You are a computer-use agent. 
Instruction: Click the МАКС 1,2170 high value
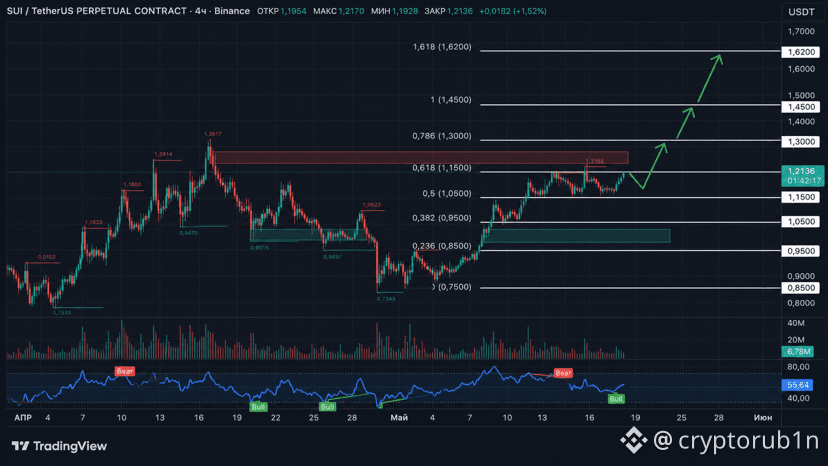coord(338,11)
